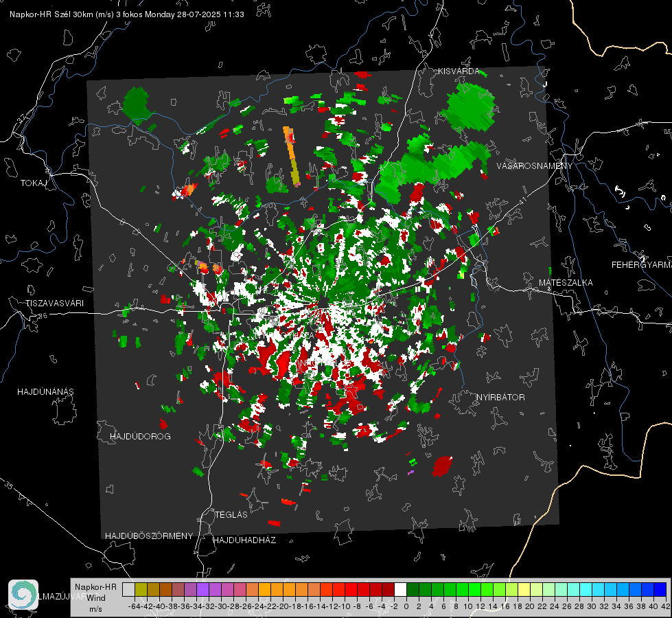The height and width of the screenshot is (618, 672).
Task: Click the road number 41 label near Vásárosnamény
Action: (x=522, y=201)
